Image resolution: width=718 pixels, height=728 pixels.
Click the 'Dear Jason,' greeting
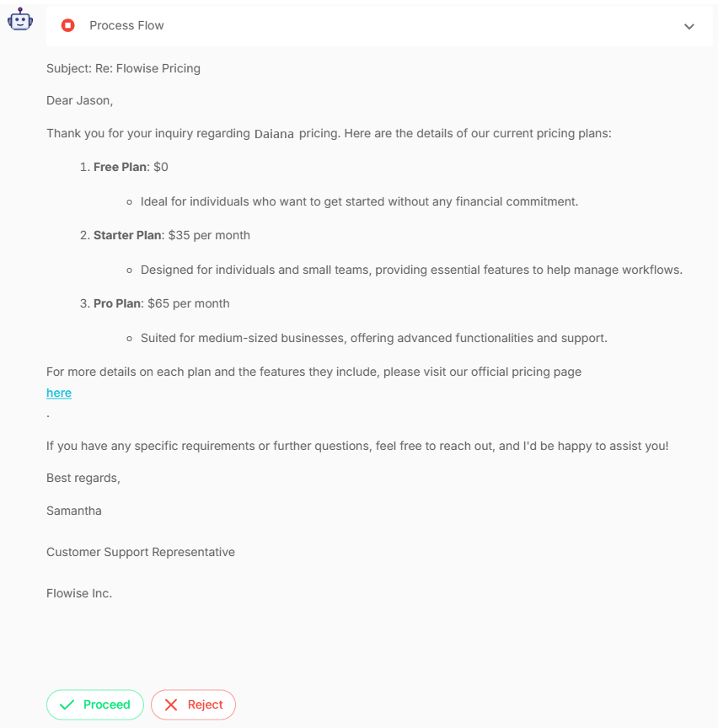(79, 100)
